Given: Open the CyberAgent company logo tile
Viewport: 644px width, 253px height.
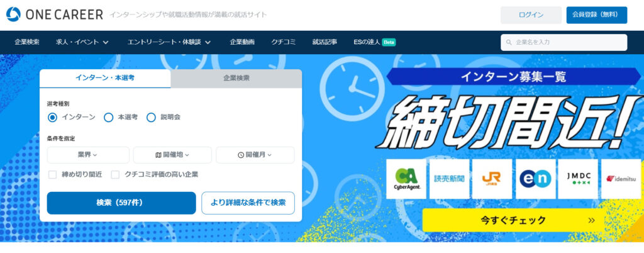Looking at the screenshot, I should point(406,179).
